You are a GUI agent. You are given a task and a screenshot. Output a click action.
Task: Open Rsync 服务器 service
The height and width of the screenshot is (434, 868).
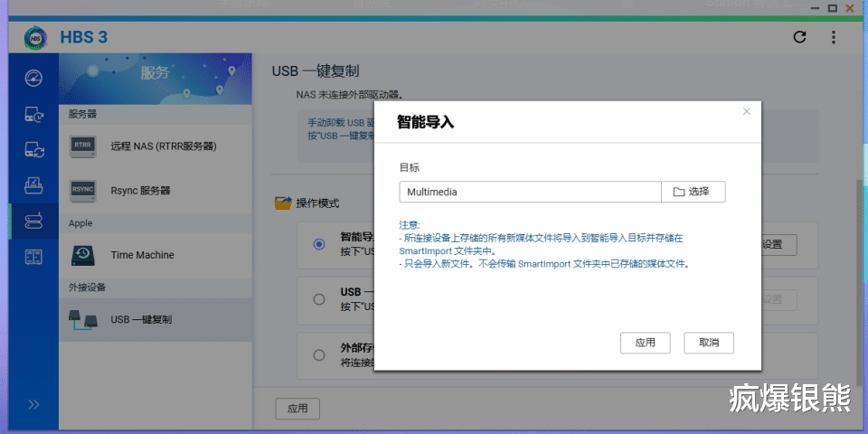[155, 191]
